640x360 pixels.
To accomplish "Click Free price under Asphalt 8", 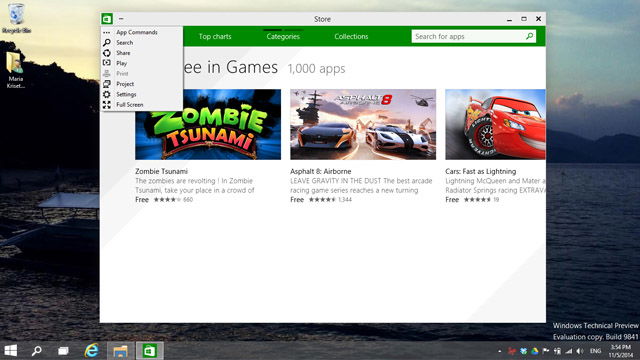I will [297, 200].
